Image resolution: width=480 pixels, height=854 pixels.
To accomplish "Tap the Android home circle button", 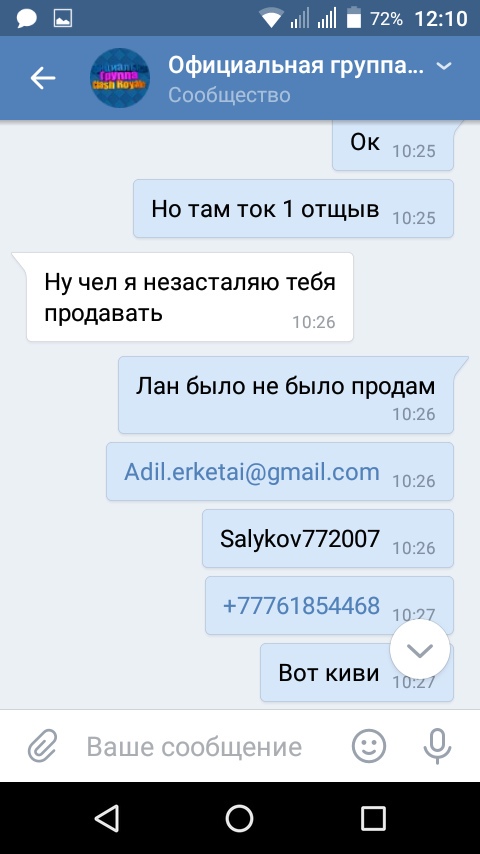I will click(x=240, y=818).
